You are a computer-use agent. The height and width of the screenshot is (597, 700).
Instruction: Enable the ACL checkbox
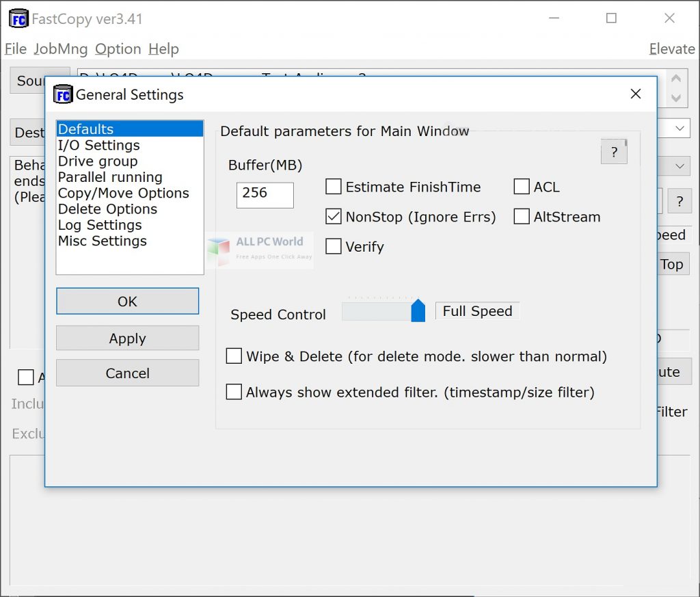click(522, 187)
